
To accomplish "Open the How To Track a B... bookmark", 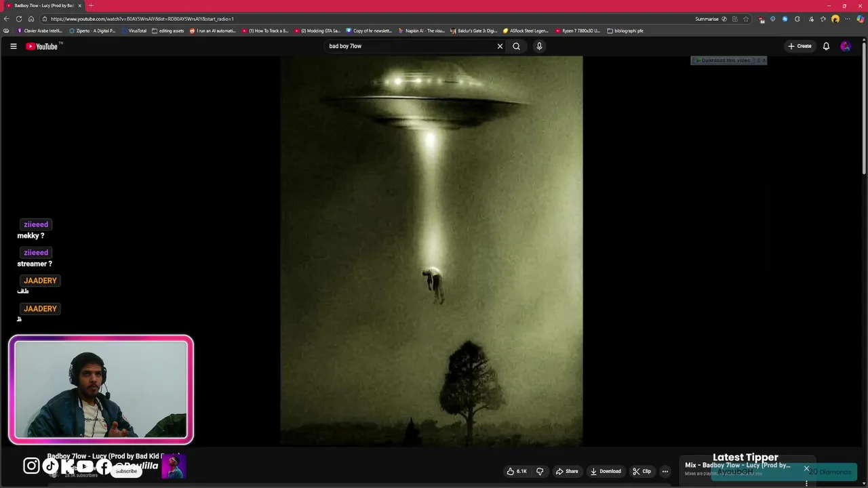I will coord(265,30).
